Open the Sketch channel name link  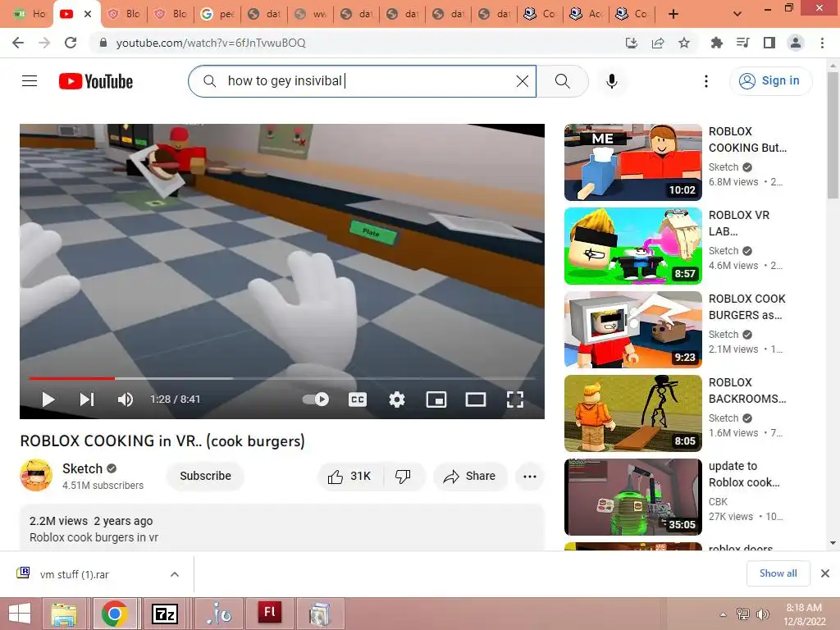point(83,468)
